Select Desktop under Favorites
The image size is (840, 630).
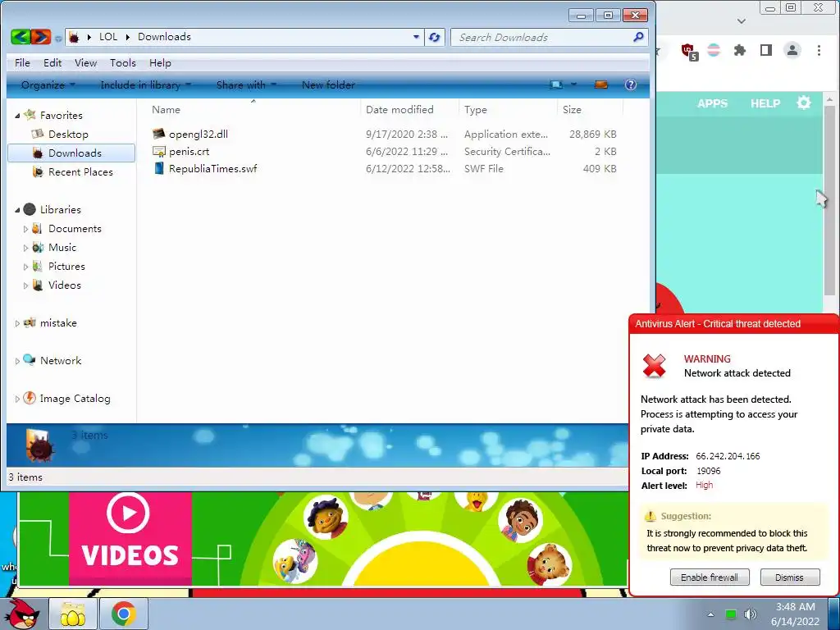[x=68, y=134]
